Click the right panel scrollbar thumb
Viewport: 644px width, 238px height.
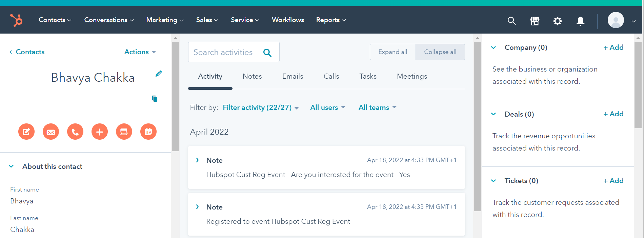pyautogui.click(x=638, y=85)
